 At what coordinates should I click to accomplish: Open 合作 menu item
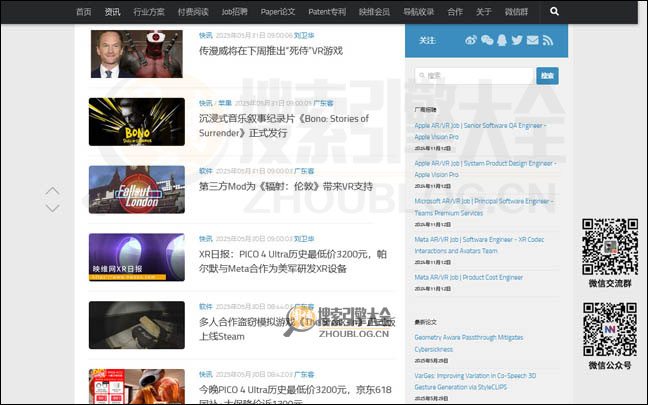455,12
